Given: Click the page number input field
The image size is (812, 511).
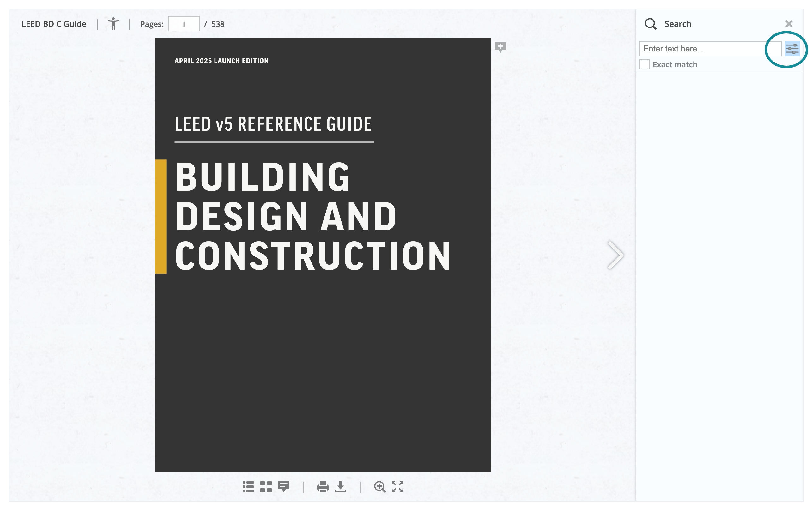Looking at the screenshot, I should pos(184,24).
